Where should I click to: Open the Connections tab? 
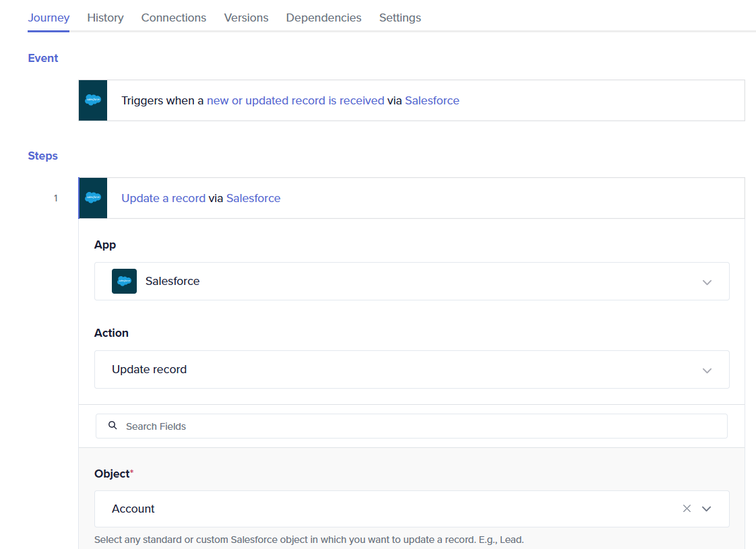tap(174, 18)
